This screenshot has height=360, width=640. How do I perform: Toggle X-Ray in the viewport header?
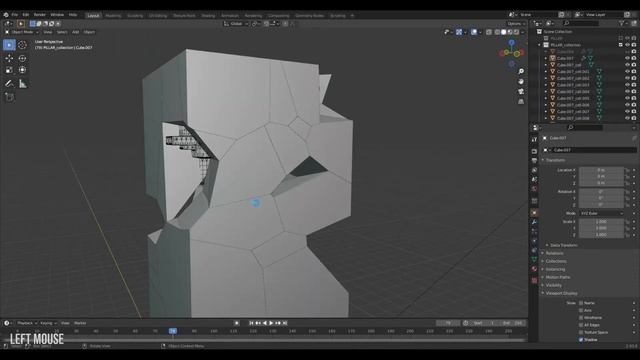(489, 32)
